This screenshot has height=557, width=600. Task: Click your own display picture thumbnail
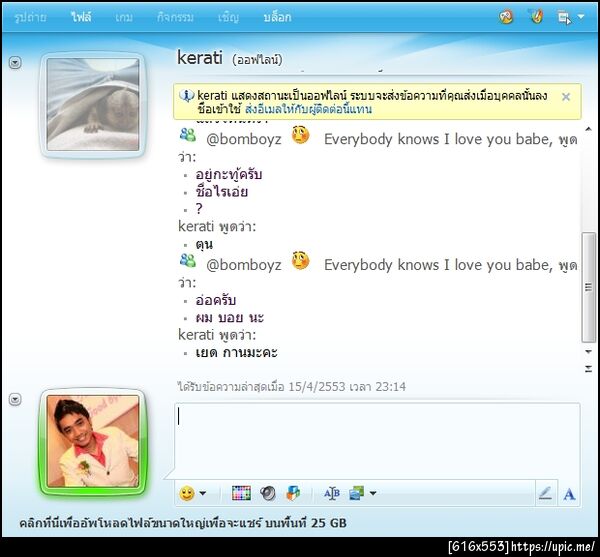tap(93, 441)
